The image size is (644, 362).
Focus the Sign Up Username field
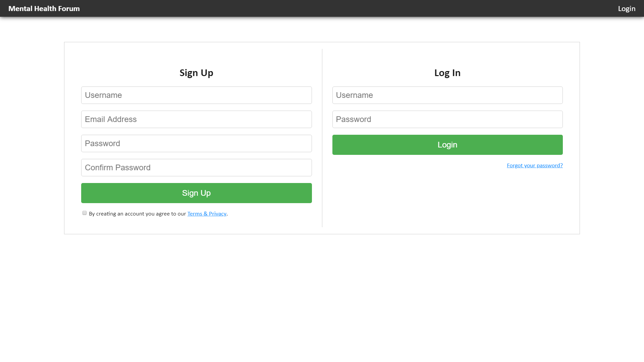click(x=196, y=95)
